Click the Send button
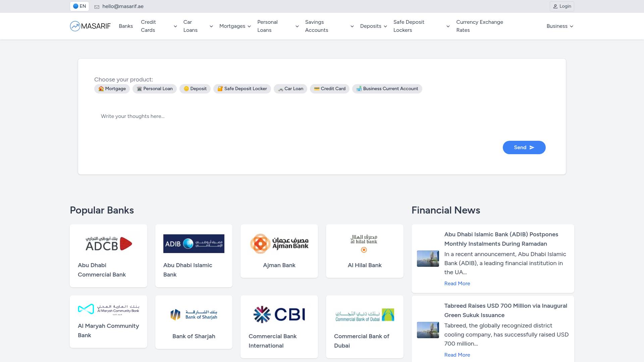 524,147
